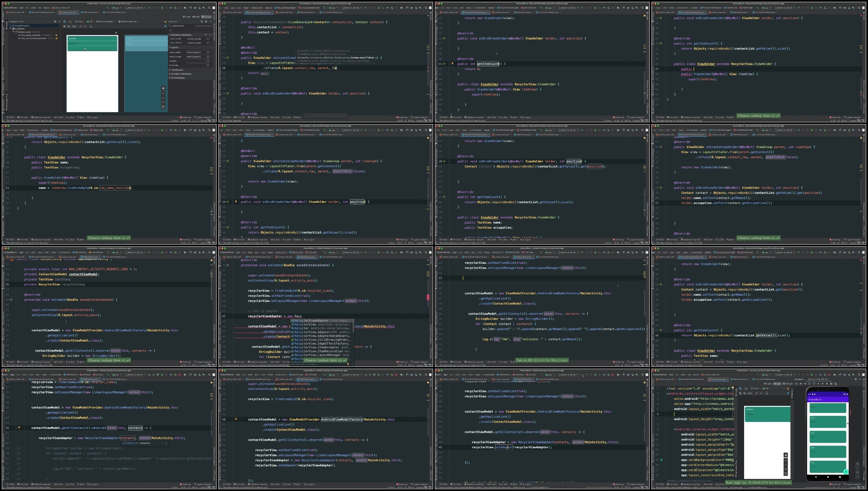868x491 pixels.
Task: Click green color swatch in line 15 gutter
Action: [x=661, y=460]
